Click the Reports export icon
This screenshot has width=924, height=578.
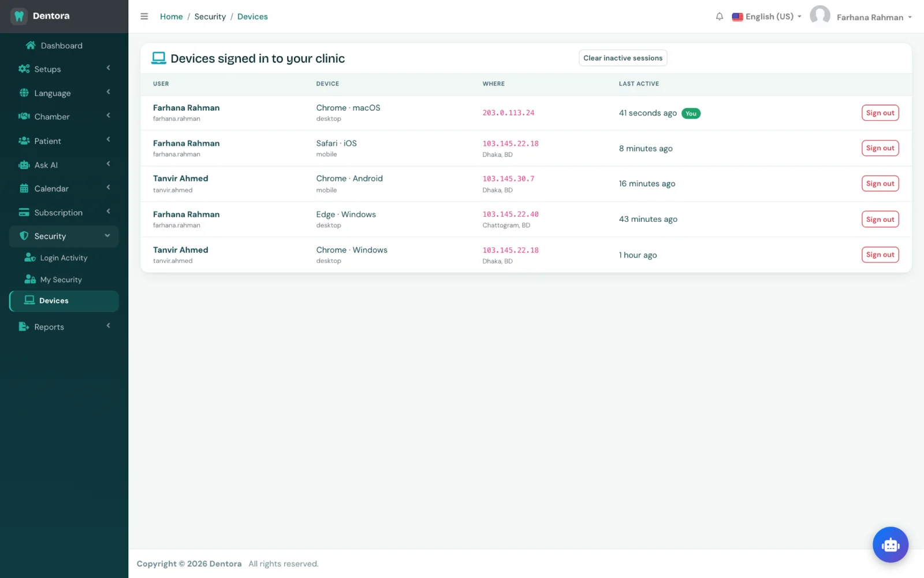24,327
